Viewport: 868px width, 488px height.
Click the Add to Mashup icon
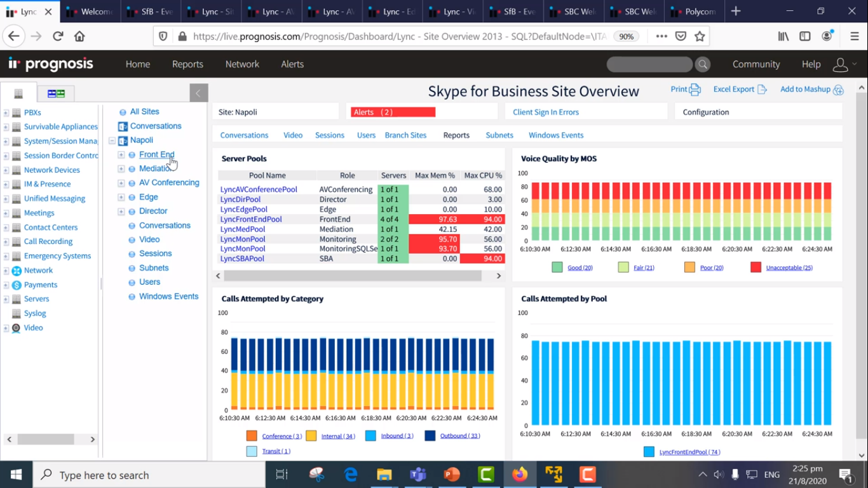click(x=838, y=90)
